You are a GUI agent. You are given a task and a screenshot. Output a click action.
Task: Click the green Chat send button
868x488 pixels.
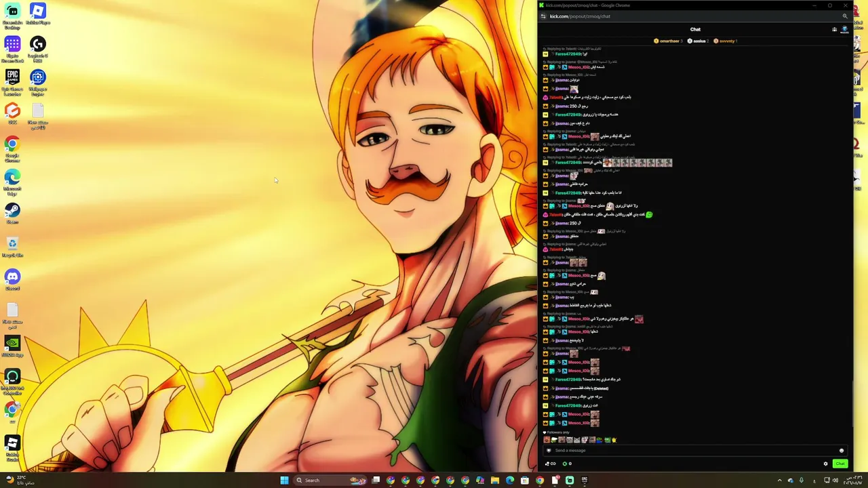click(840, 464)
